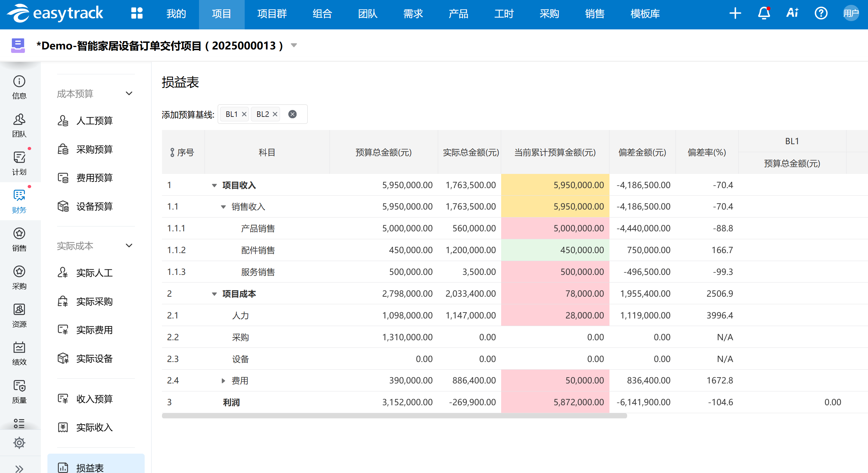Switch to the 工时 top tab
The width and height of the screenshot is (868, 473).
[x=504, y=14]
